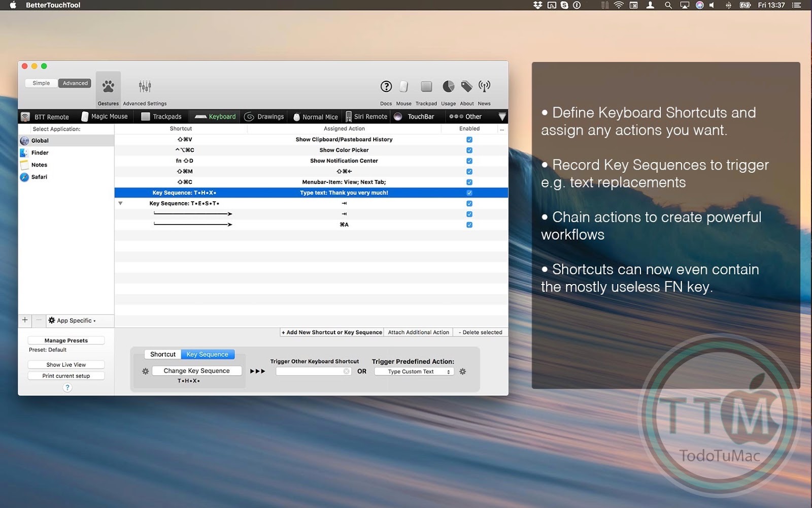
Task: Select the Key Sequence segment
Action: pyautogui.click(x=208, y=355)
